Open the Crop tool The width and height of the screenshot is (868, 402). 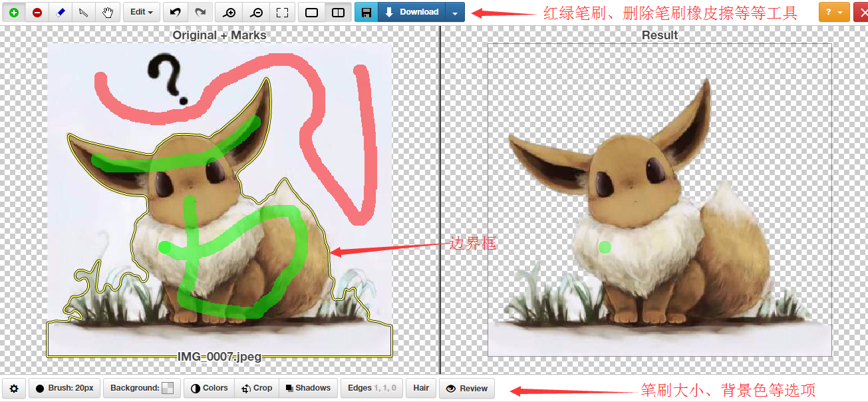(x=257, y=388)
